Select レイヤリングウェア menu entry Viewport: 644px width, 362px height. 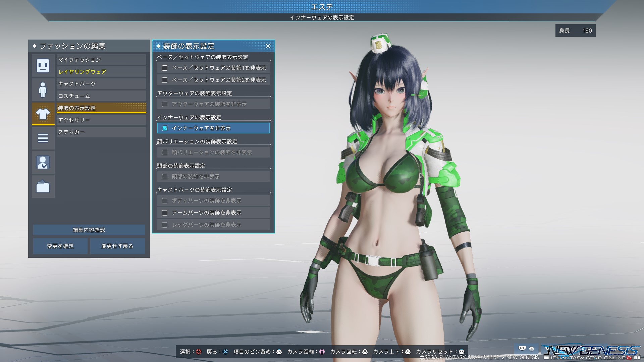[101, 72]
